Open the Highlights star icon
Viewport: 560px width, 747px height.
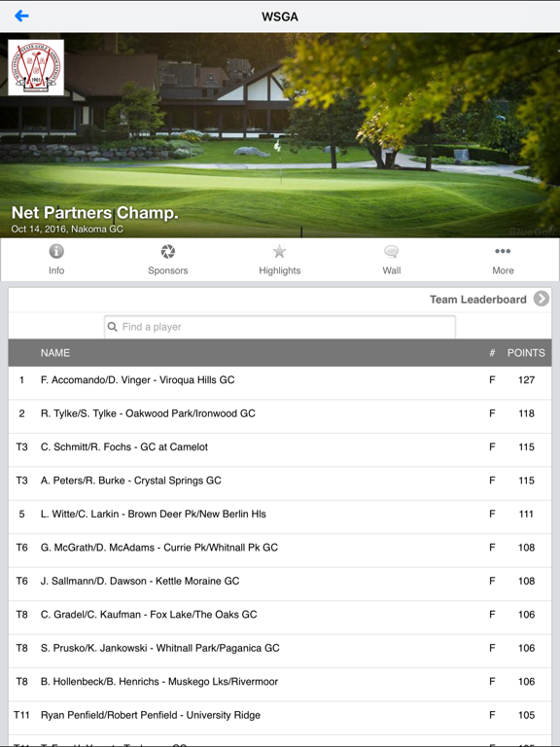[280, 251]
